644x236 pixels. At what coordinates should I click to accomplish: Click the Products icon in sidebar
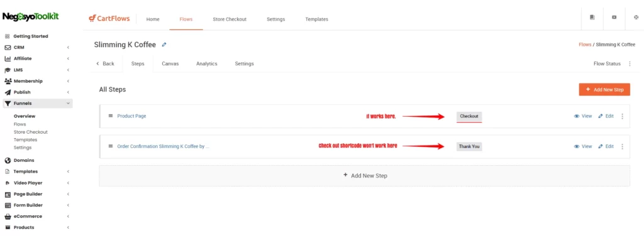(8, 227)
